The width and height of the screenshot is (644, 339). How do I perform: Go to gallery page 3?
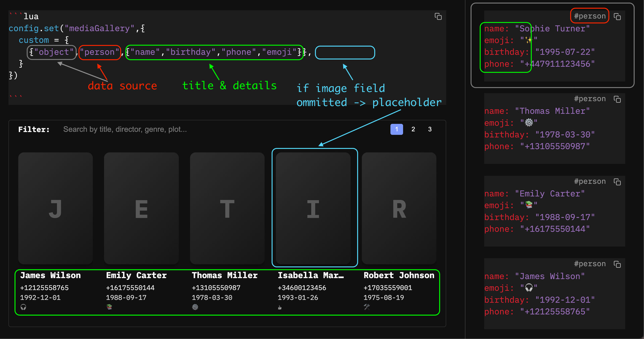point(430,129)
